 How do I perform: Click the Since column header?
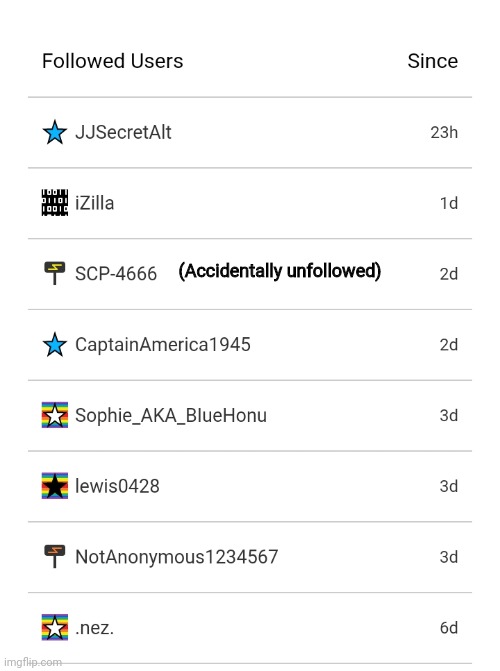[432, 61]
